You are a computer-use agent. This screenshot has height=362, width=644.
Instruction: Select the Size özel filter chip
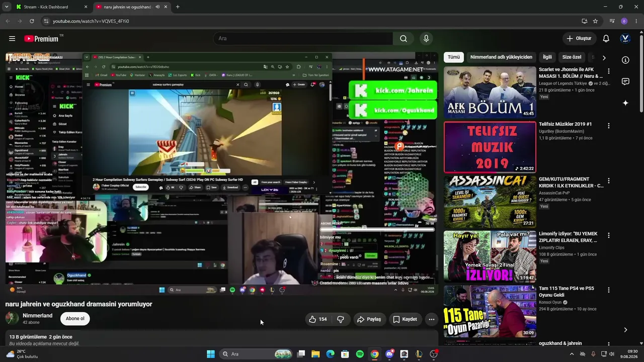572,57
